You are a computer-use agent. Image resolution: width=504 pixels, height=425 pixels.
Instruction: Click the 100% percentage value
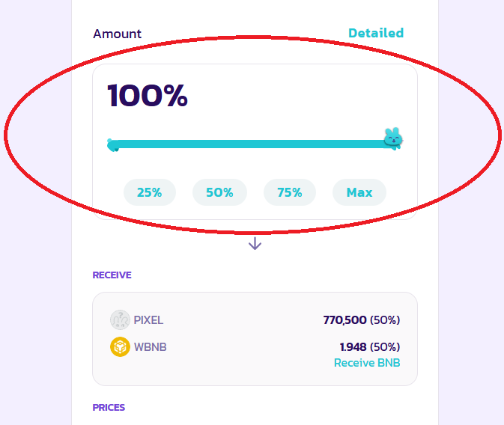pyautogui.click(x=148, y=95)
